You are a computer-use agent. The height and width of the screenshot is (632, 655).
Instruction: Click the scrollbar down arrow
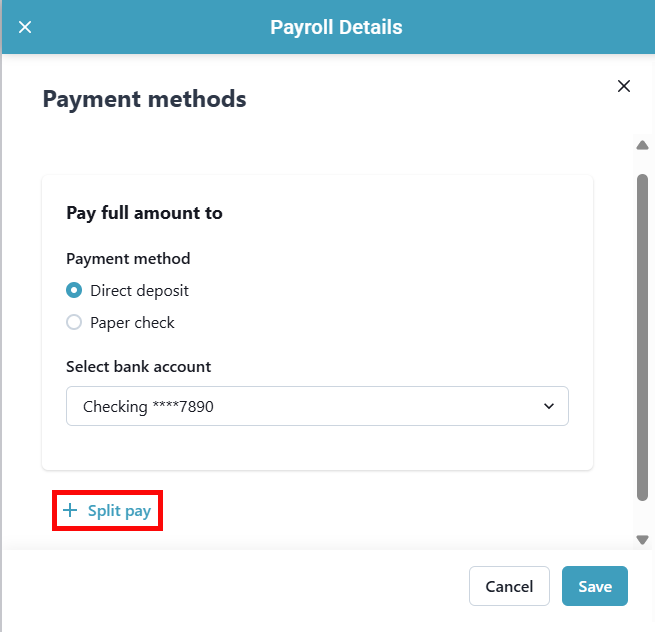pyautogui.click(x=643, y=539)
